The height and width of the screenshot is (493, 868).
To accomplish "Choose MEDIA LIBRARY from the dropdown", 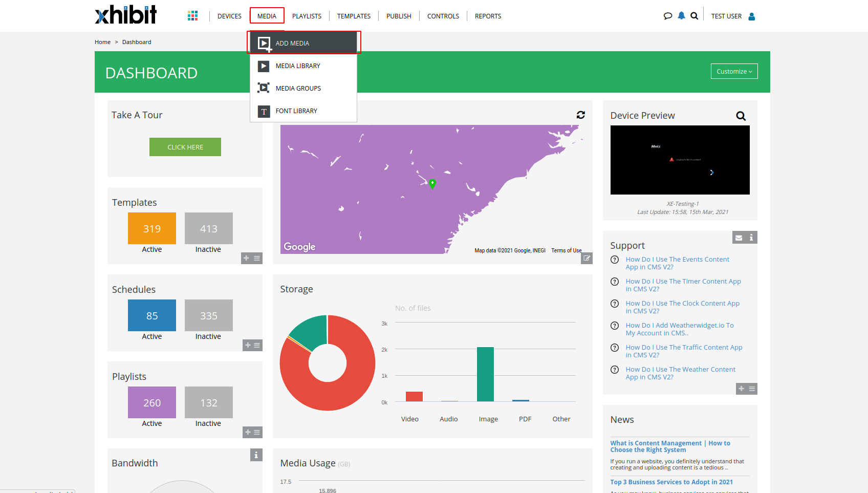I will pyautogui.click(x=303, y=66).
